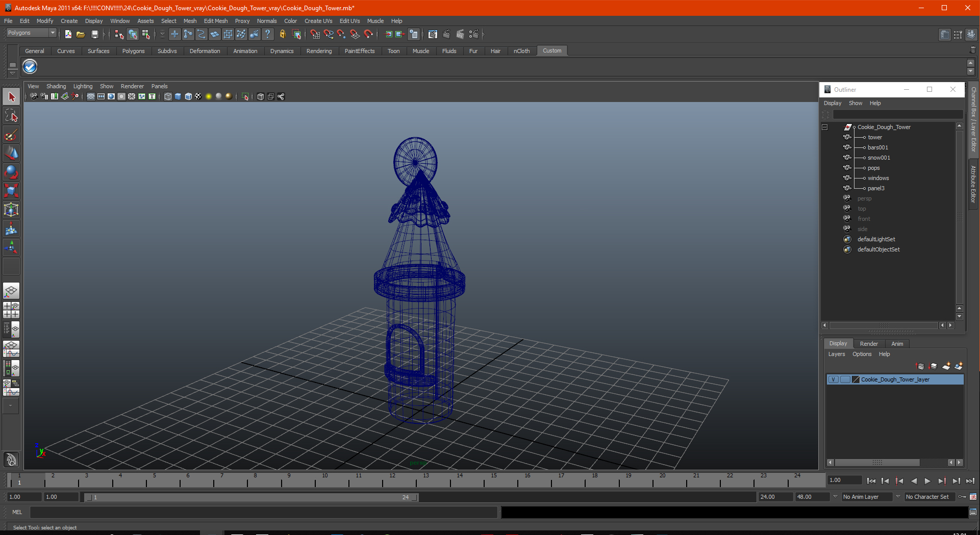The height and width of the screenshot is (535, 980).
Task: Switch to the Rendering shelf tab
Action: (319, 51)
